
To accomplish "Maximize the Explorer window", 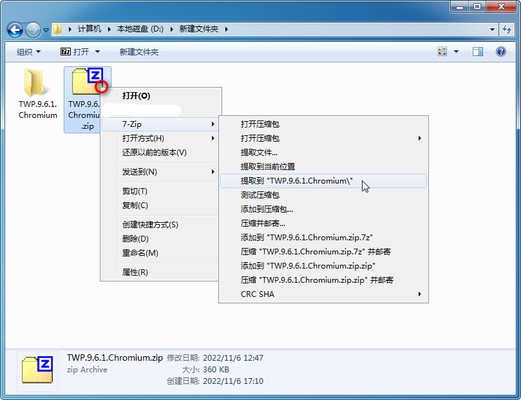I will (x=477, y=6).
